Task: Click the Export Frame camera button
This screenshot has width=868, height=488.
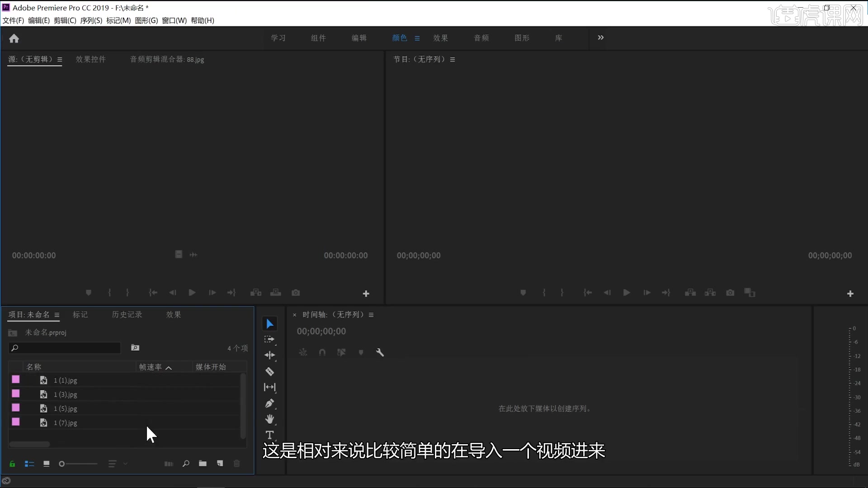Action: [296, 293]
